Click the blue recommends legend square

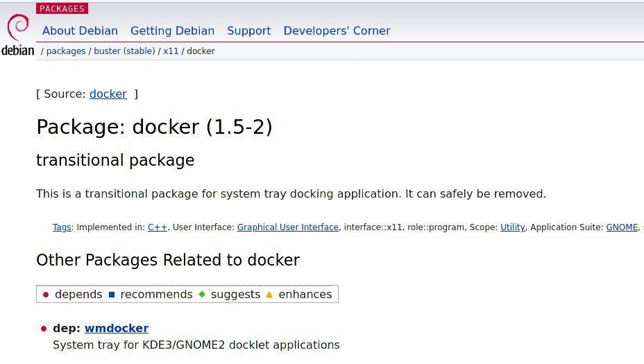[112, 295]
